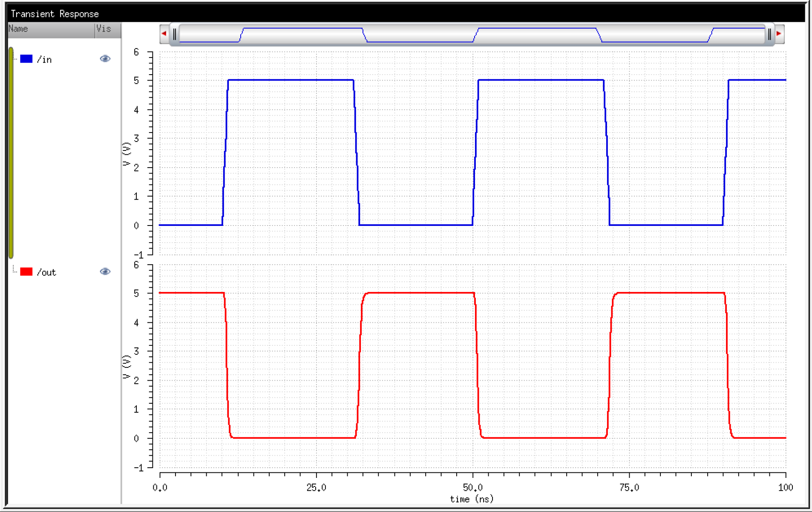
Task: Select the time (ns) x-axis label
Action: coord(472,499)
